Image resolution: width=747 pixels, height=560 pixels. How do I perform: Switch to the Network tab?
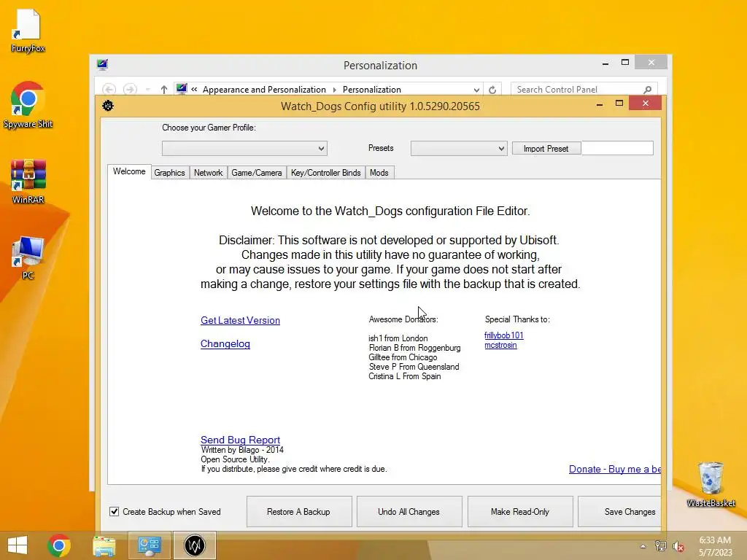click(208, 172)
